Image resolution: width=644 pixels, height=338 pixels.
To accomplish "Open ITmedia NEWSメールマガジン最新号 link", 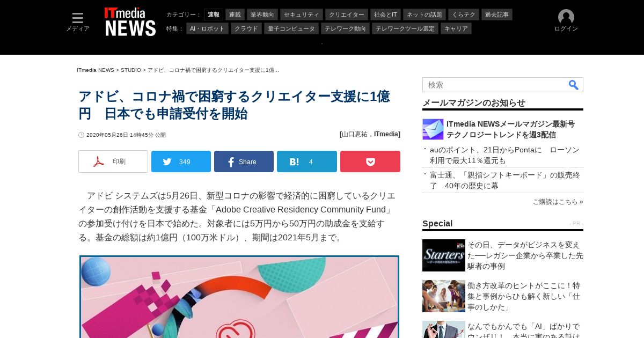I will click(510, 129).
